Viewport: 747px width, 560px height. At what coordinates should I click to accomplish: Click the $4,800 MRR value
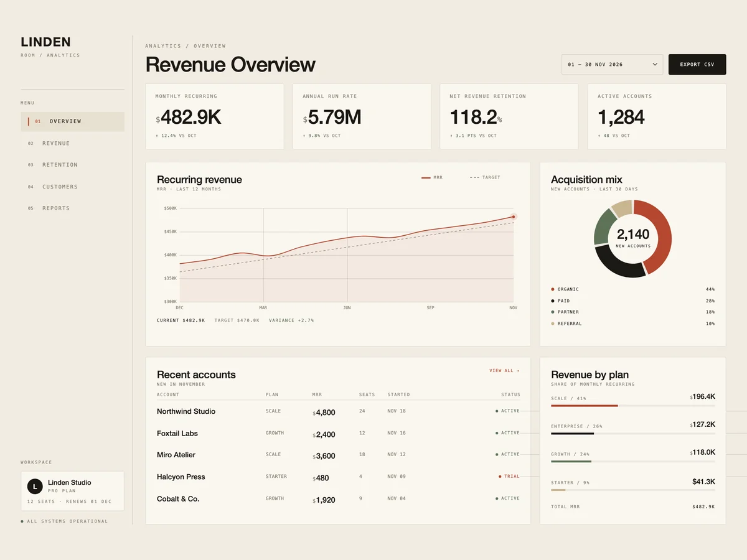point(324,412)
